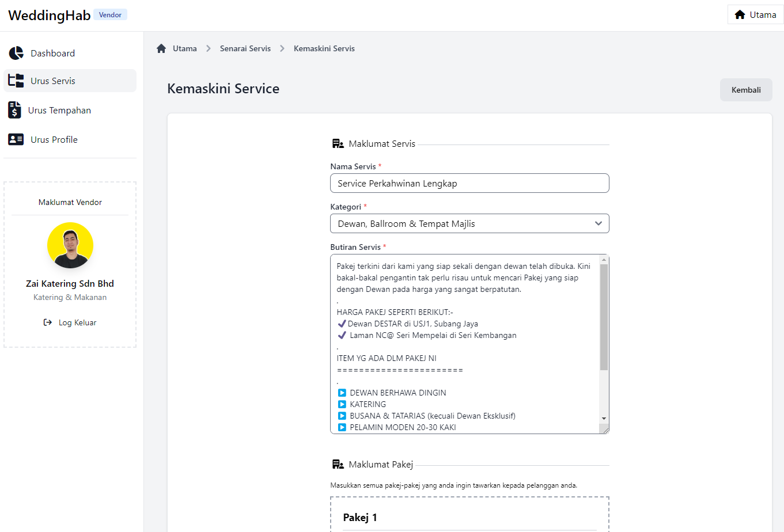Click the home icon in breadcrumb
Screen dimensions: 784x532
click(161, 48)
